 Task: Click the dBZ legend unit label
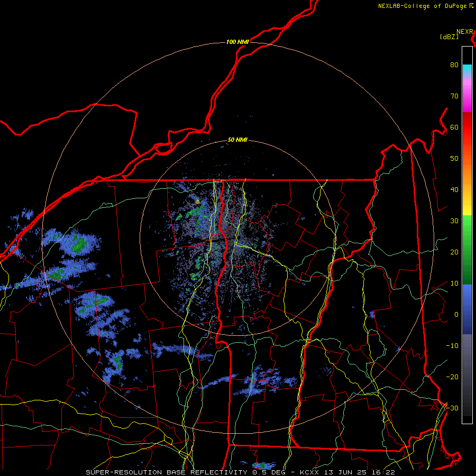(x=449, y=36)
